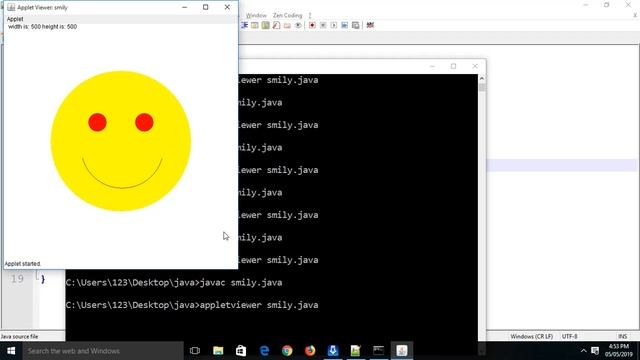The width and height of the screenshot is (640, 360).
Task: Click the taskbar clock showing 4:53 PM
Action: click(619, 351)
